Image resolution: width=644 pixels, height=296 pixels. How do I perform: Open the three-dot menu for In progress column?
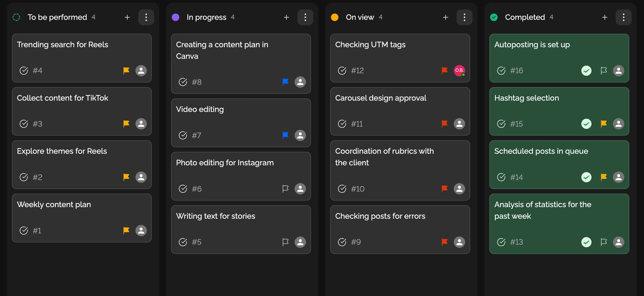click(305, 17)
